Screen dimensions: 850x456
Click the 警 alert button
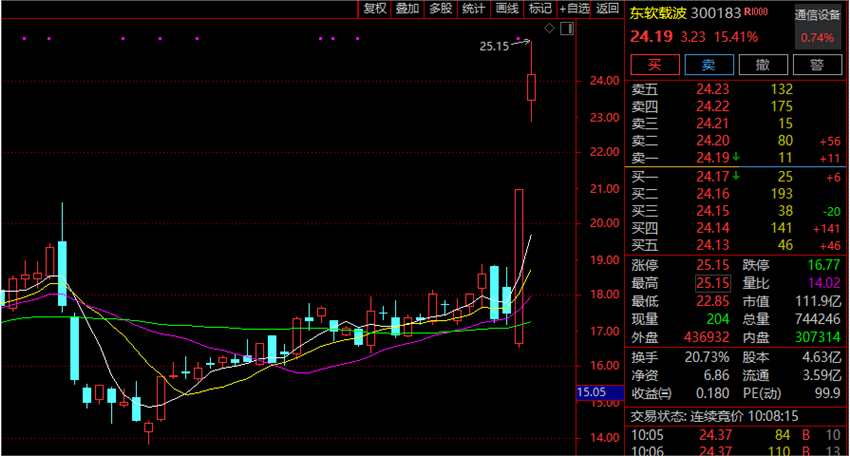[817, 65]
